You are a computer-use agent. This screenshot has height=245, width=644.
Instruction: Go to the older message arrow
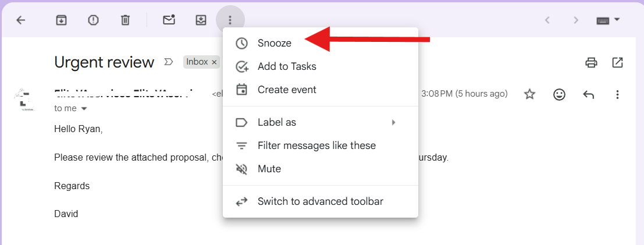coord(576,20)
